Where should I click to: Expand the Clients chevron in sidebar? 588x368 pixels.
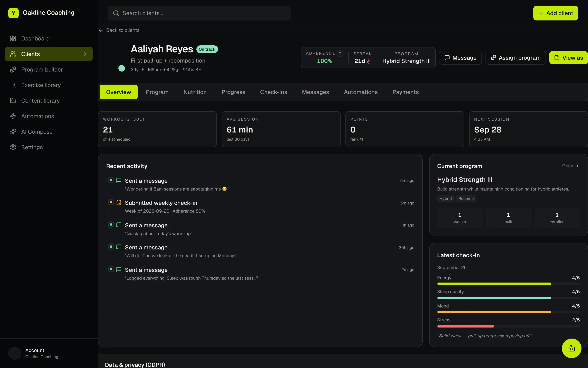tap(85, 54)
